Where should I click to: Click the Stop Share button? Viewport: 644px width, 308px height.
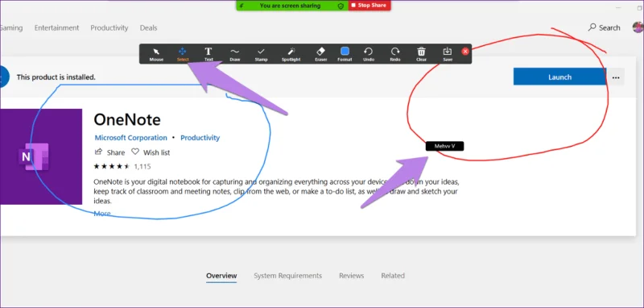369,6
